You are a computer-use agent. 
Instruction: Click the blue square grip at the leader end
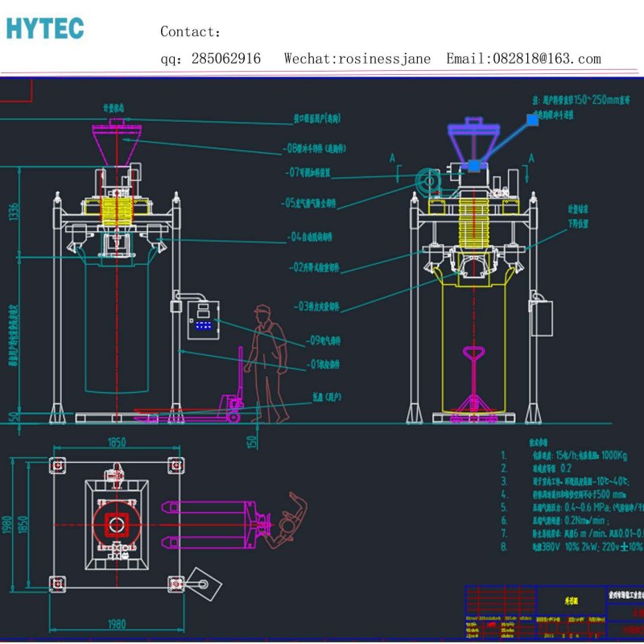(532, 119)
